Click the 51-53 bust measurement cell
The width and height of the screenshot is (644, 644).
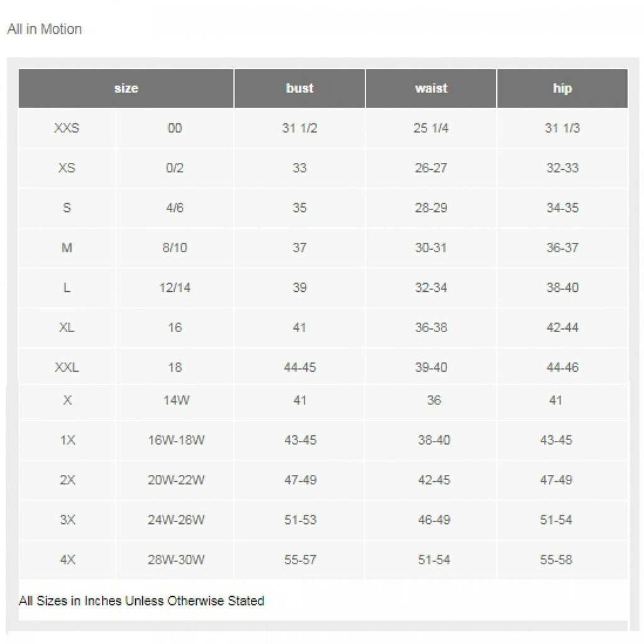300,520
